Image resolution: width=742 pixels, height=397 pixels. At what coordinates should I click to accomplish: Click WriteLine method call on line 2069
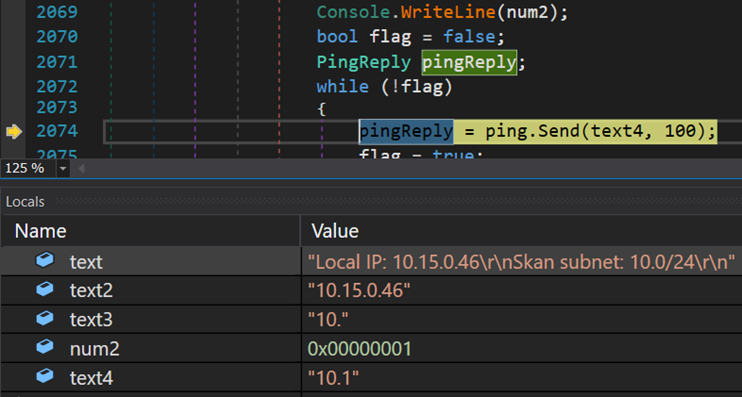pyautogui.click(x=448, y=12)
